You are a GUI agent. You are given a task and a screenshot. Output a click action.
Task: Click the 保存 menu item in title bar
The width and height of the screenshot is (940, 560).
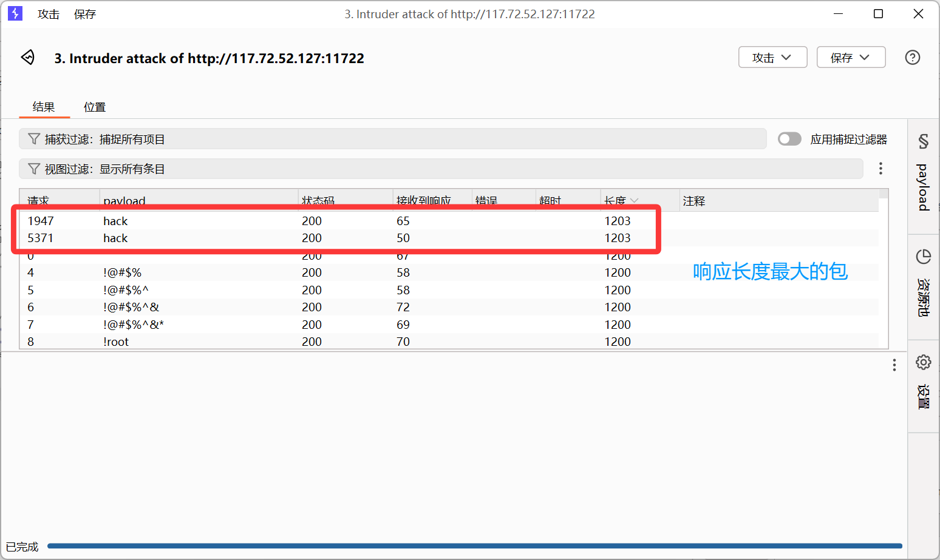84,14
